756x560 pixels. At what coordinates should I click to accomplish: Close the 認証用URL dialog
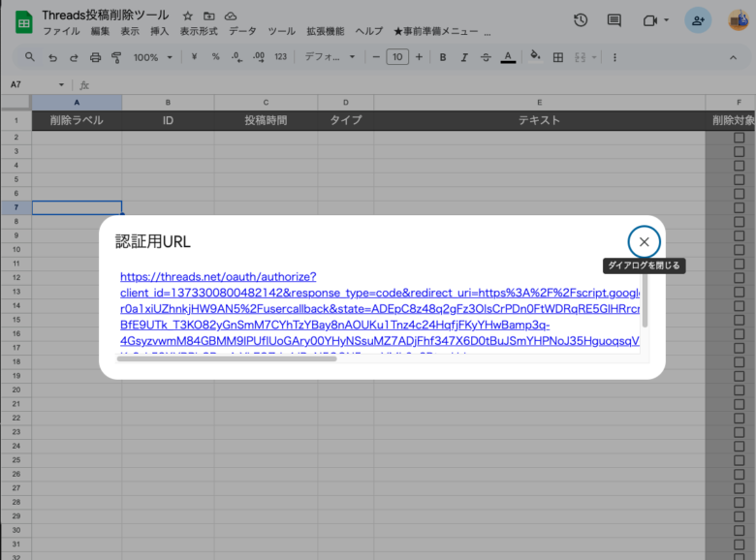coord(644,242)
